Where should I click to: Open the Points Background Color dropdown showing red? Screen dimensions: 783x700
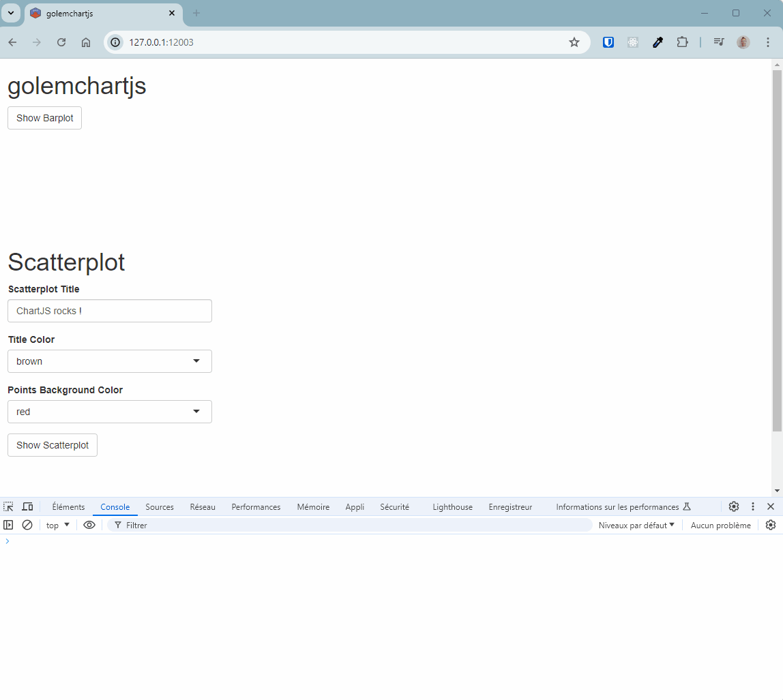pos(110,412)
